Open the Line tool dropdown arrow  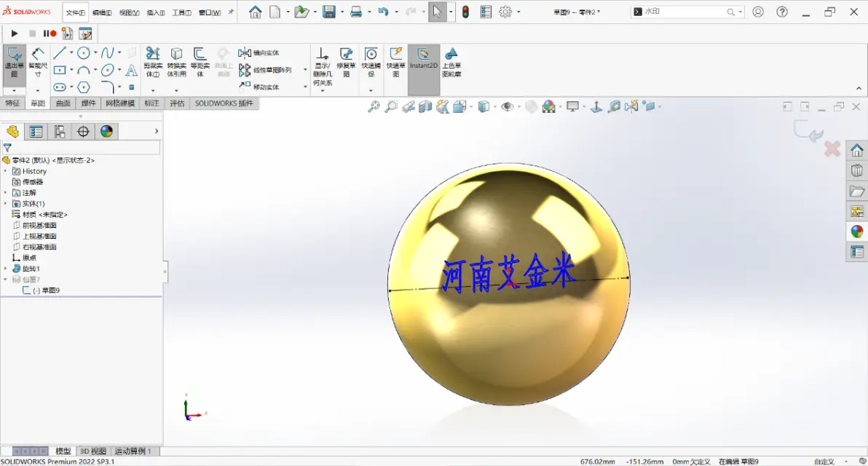pyautogui.click(x=71, y=53)
